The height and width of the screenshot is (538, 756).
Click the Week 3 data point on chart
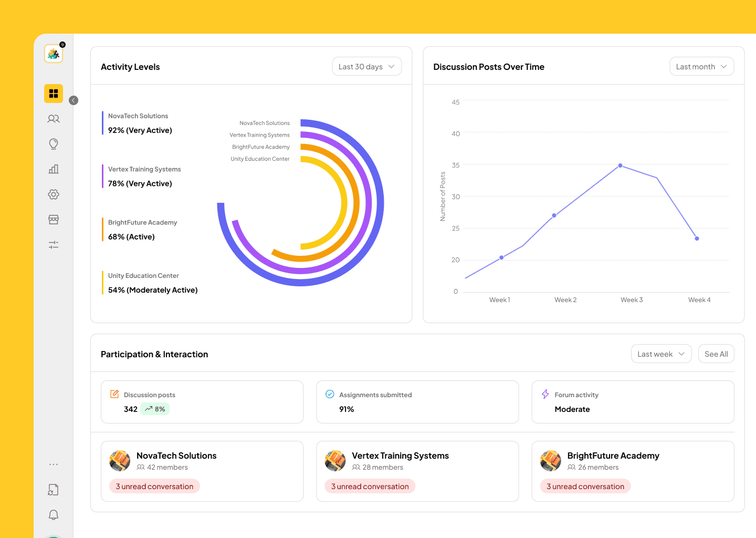(x=620, y=165)
